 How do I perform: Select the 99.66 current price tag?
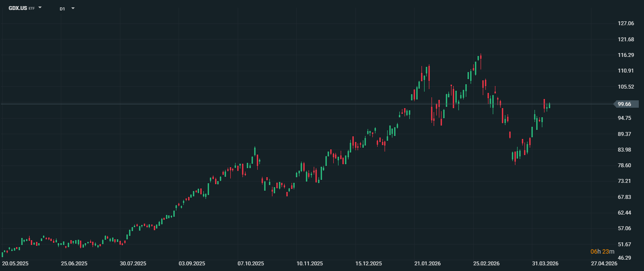click(x=626, y=104)
